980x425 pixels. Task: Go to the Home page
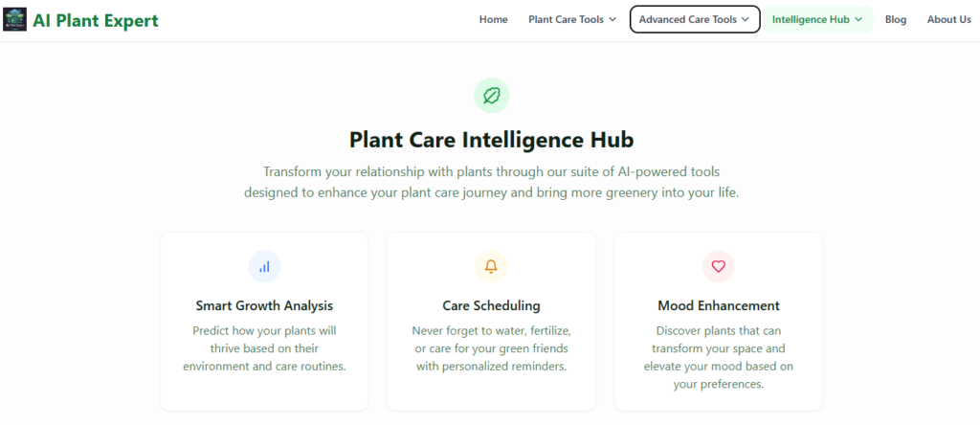click(494, 19)
